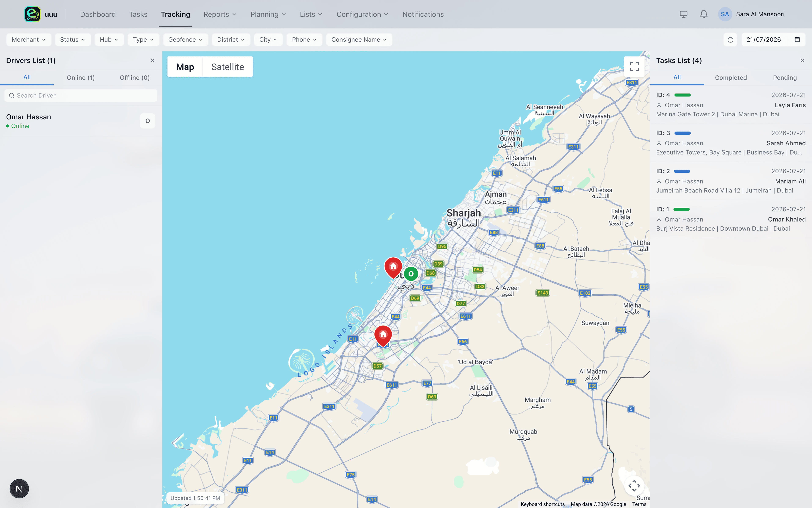Select the All drivers tab

click(x=27, y=77)
